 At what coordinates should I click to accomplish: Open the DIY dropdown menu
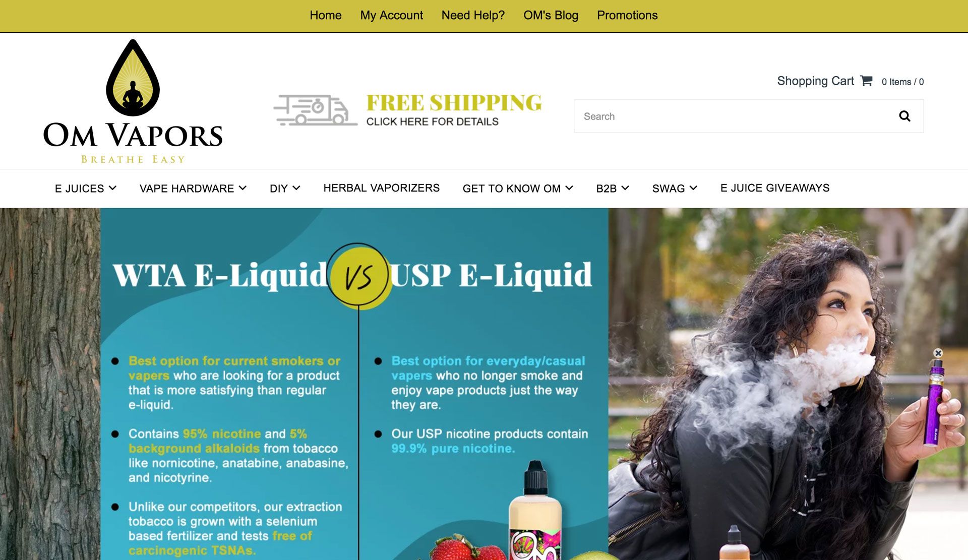pyautogui.click(x=285, y=189)
